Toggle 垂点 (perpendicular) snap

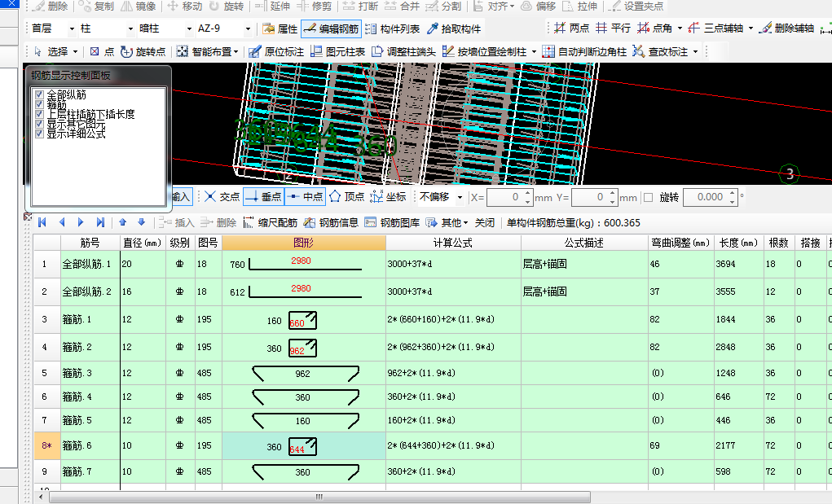click(x=264, y=196)
